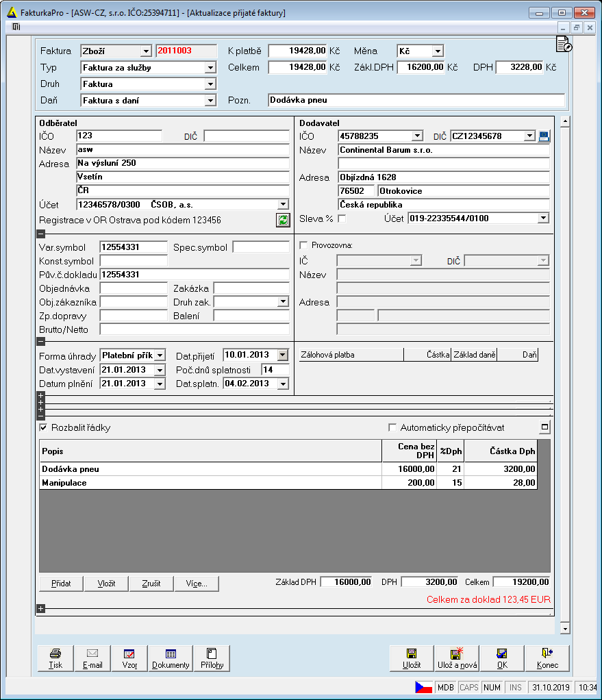Screen dimensions: 602x700
Task: Click the green refresh registration icon
Action: point(282,220)
